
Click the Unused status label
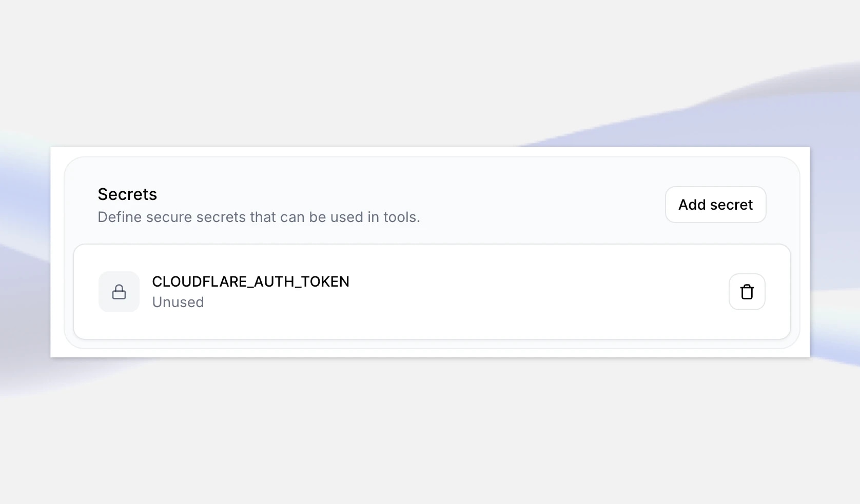click(178, 302)
